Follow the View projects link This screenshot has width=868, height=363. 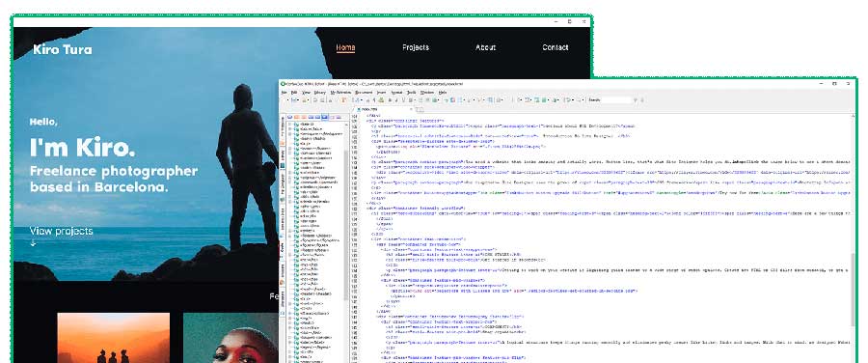(62, 231)
